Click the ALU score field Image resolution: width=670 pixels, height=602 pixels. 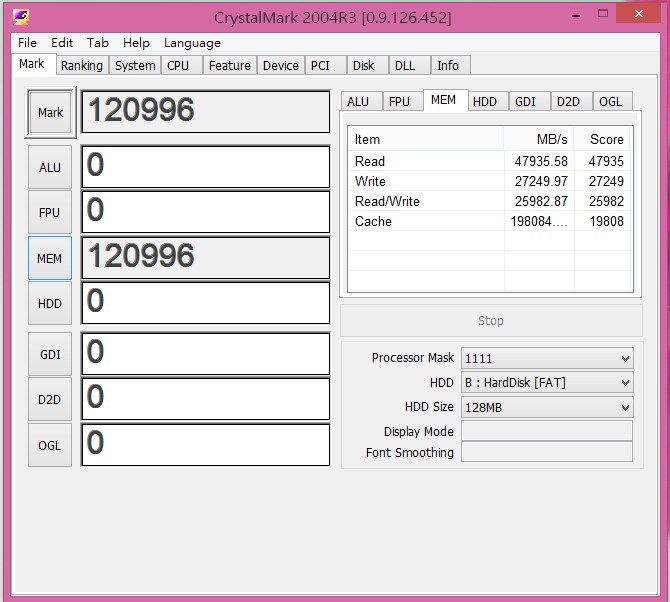pos(206,167)
